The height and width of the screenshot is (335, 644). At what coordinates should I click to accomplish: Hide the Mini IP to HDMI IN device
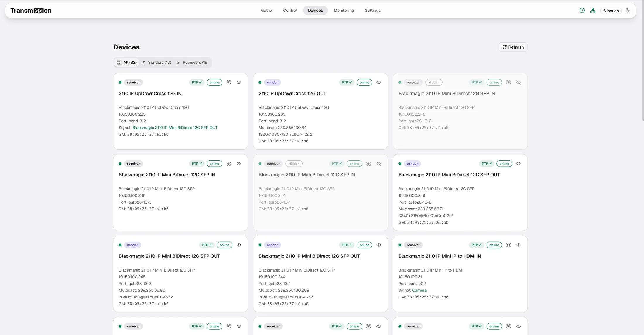[519, 245]
